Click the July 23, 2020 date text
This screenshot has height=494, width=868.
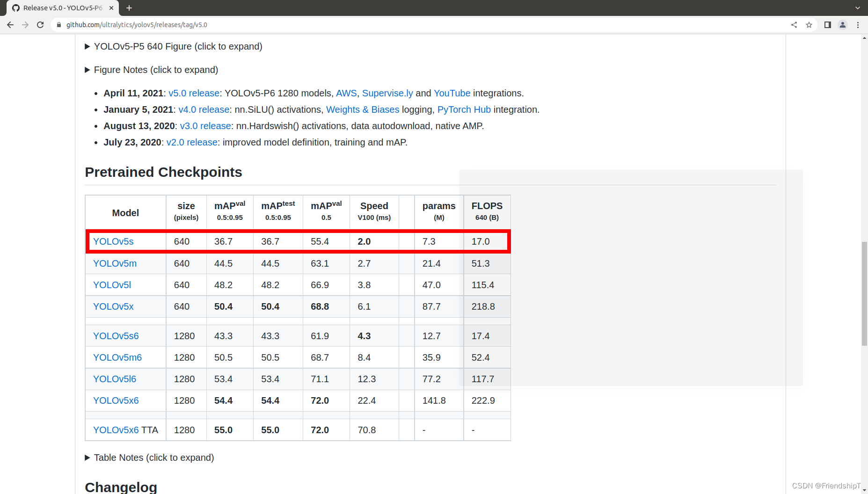point(132,142)
